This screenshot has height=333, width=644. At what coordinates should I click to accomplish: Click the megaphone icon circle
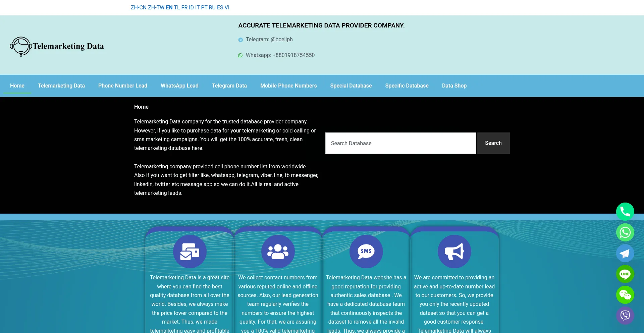pos(454,252)
